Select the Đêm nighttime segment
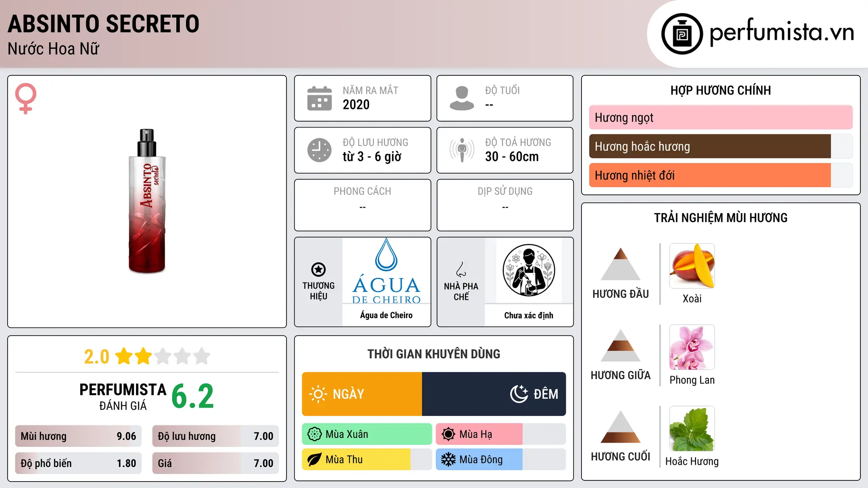Screen dimensions: 868x488 coord(494,394)
